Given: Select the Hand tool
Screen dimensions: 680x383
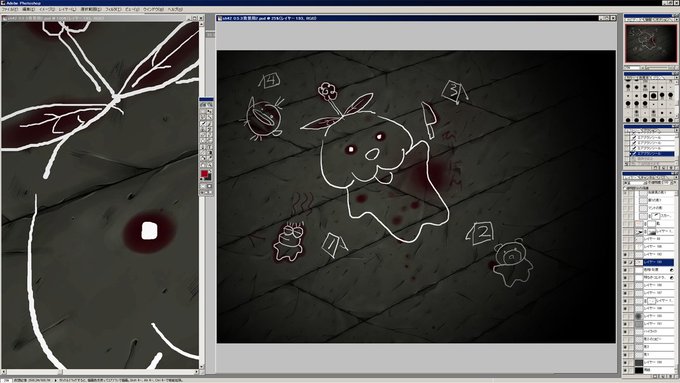Looking at the screenshot, I should point(203,165).
